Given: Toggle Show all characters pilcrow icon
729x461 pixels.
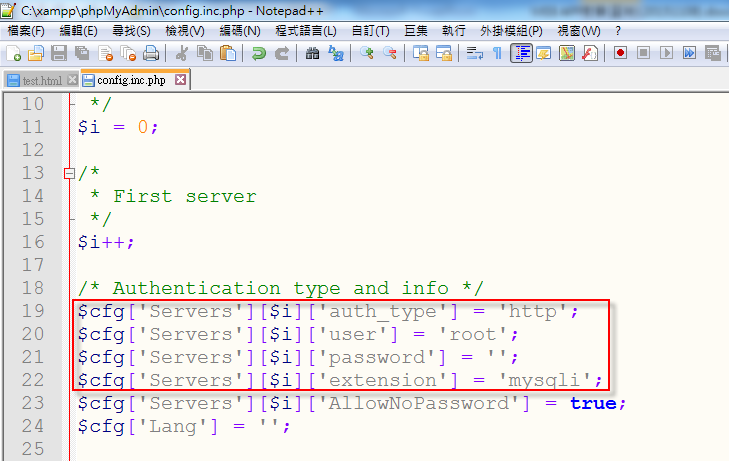Looking at the screenshot, I should (x=497, y=53).
